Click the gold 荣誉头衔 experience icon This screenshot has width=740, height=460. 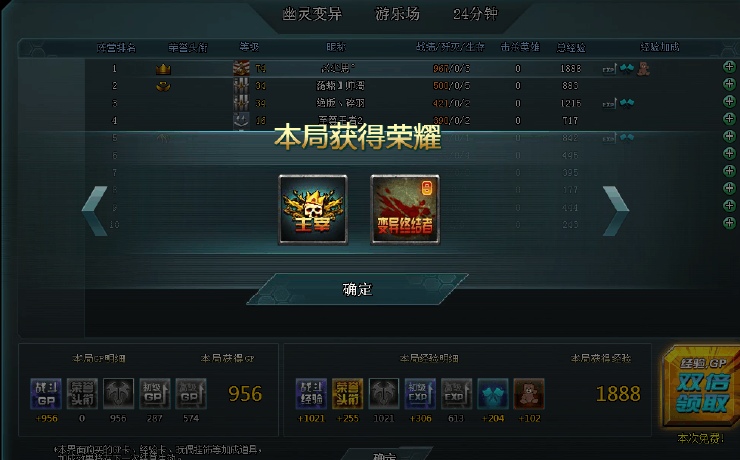(x=347, y=393)
